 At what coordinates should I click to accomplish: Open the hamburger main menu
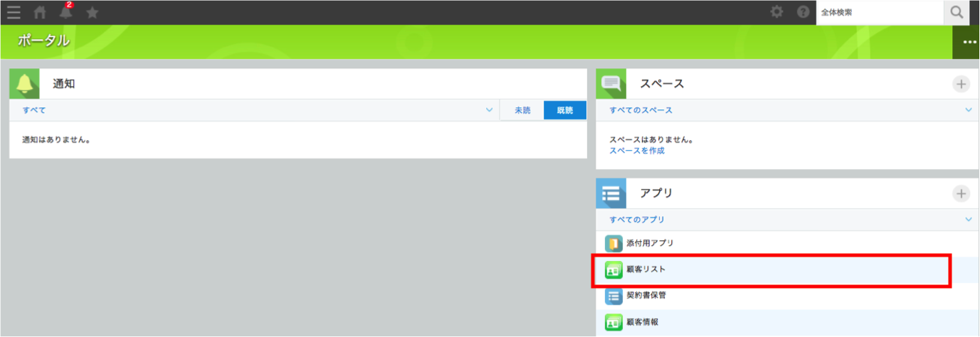[14, 12]
